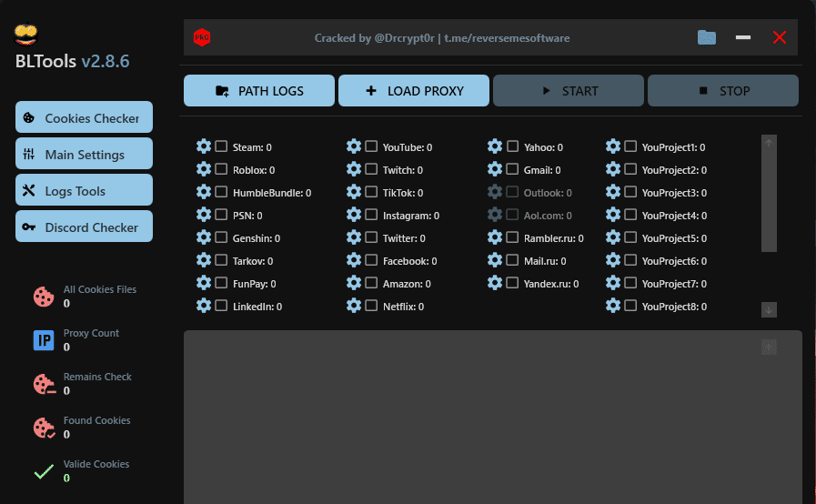Open settings gear for LinkedIn

coord(204,306)
